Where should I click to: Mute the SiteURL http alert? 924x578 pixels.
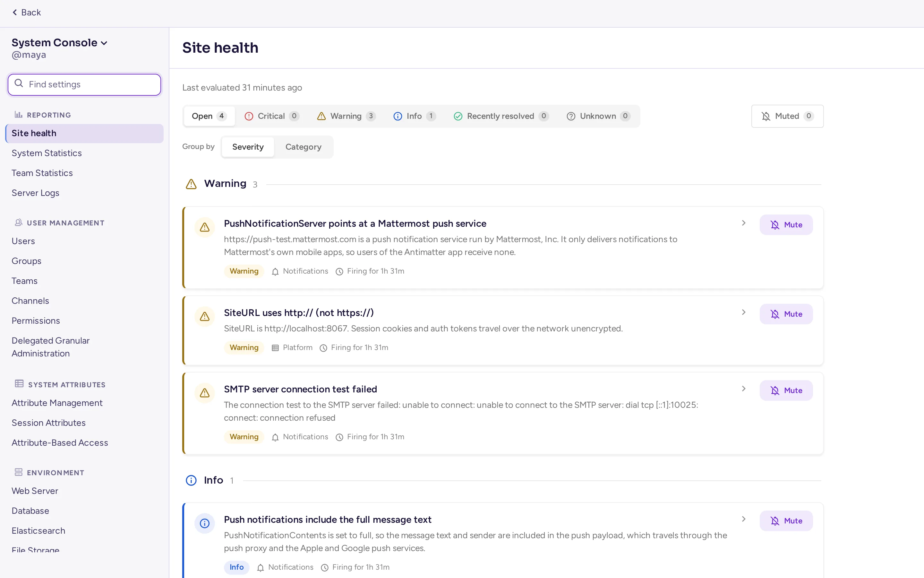pos(786,314)
